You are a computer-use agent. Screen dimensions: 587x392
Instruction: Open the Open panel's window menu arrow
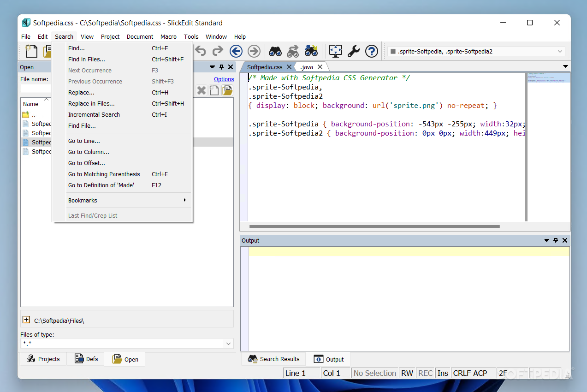pyautogui.click(x=212, y=67)
